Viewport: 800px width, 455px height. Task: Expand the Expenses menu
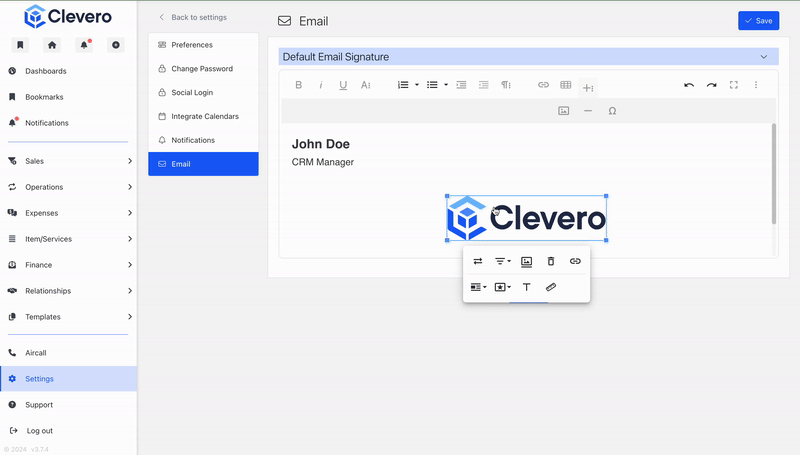pyautogui.click(x=68, y=213)
